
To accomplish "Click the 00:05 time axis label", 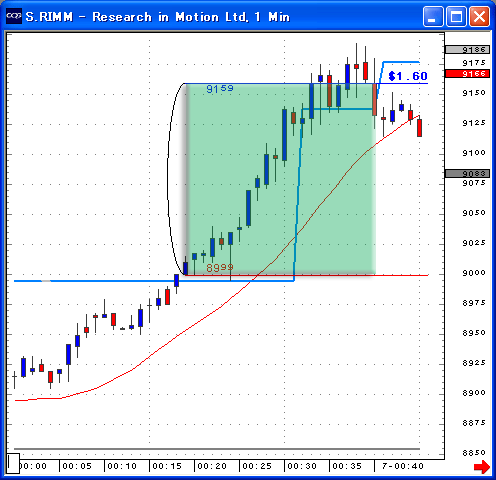I will (x=77, y=466).
